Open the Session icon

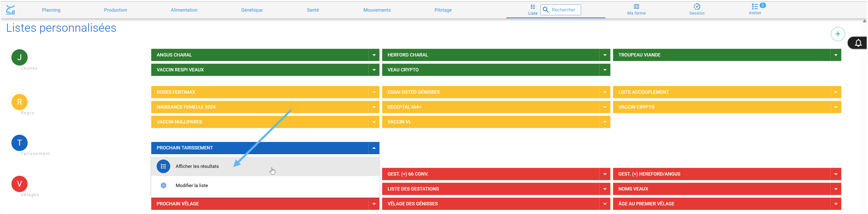pyautogui.click(x=697, y=7)
